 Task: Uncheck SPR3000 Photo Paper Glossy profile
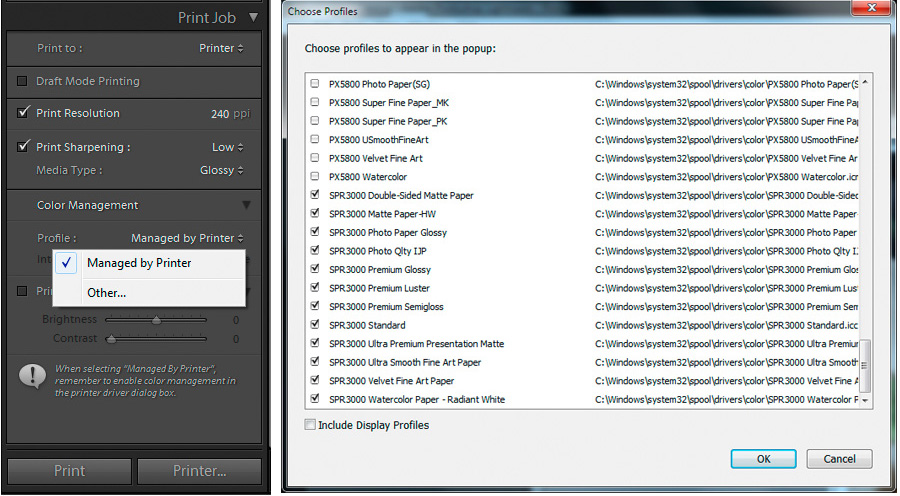pos(315,231)
